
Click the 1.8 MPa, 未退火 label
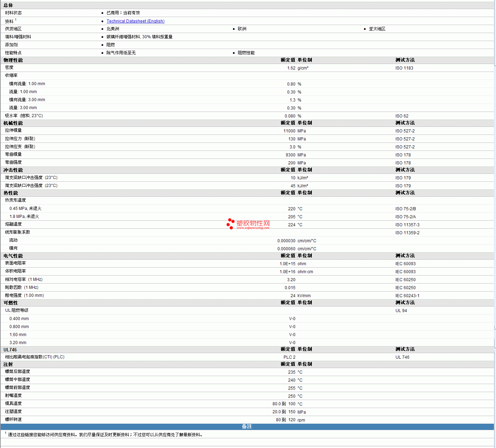24,217
